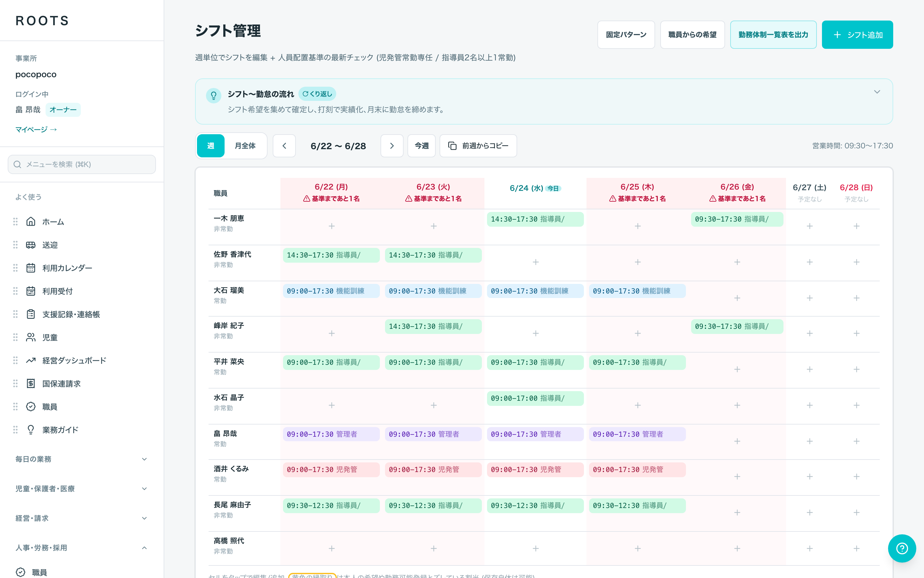The width and height of the screenshot is (924, 578).
Task: Open 酒井 くるみ's 6/22 児発管 shift
Action: [331, 470]
